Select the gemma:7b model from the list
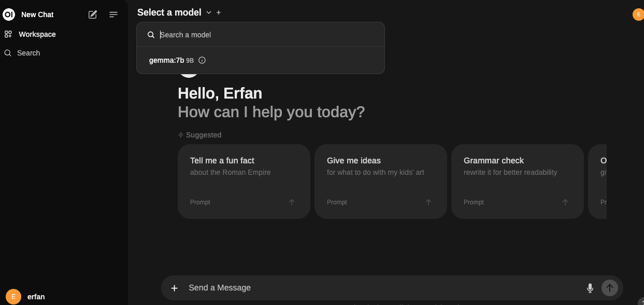 click(167, 60)
